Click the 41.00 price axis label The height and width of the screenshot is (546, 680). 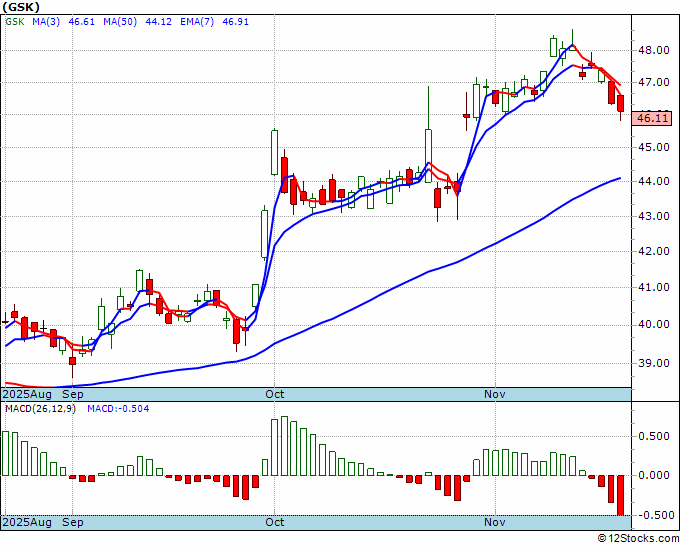pyautogui.click(x=654, y=287)
